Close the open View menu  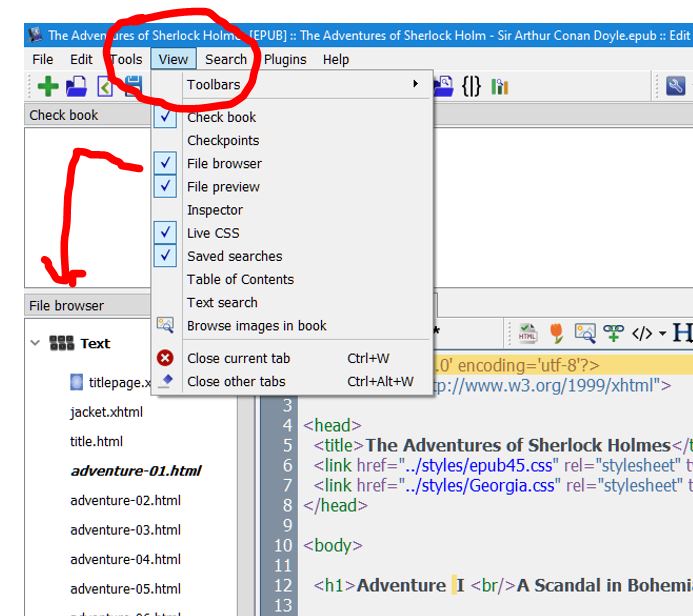(x=173, y=59)
